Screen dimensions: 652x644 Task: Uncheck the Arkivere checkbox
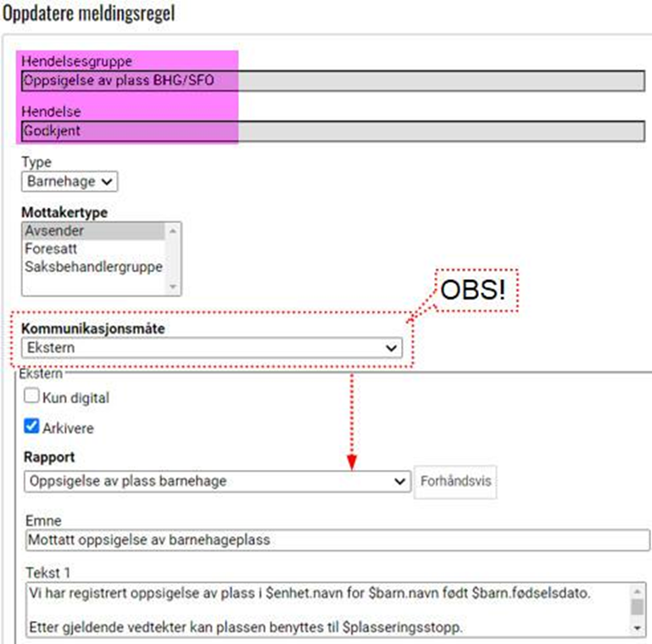(x=32, y=428)
